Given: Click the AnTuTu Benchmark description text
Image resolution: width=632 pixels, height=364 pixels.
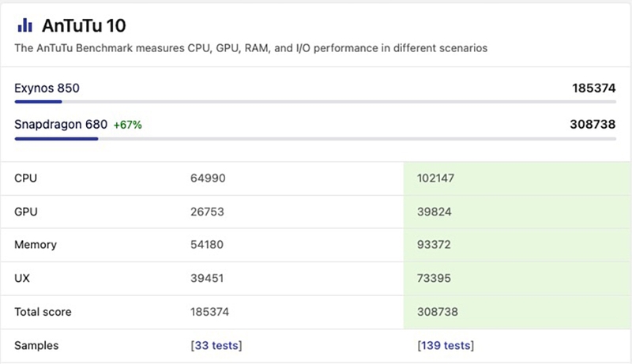Looking at the screenshot, I should click(x=250, y=48).
